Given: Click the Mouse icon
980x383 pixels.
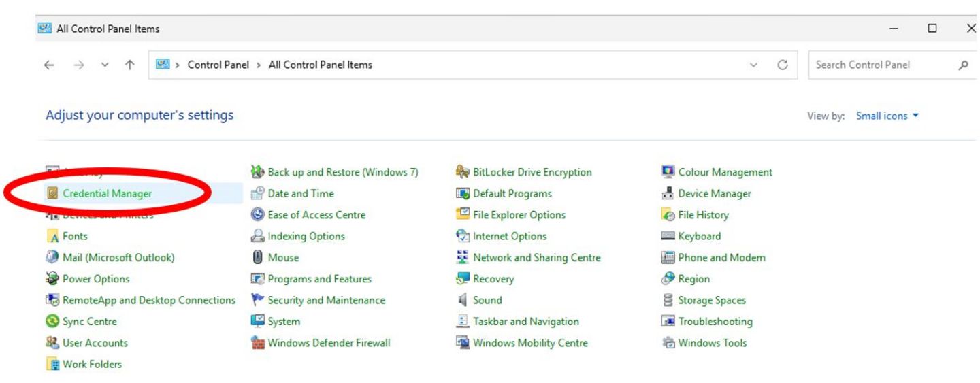Looking at the screenshot, I should click(x=257, y=258).
